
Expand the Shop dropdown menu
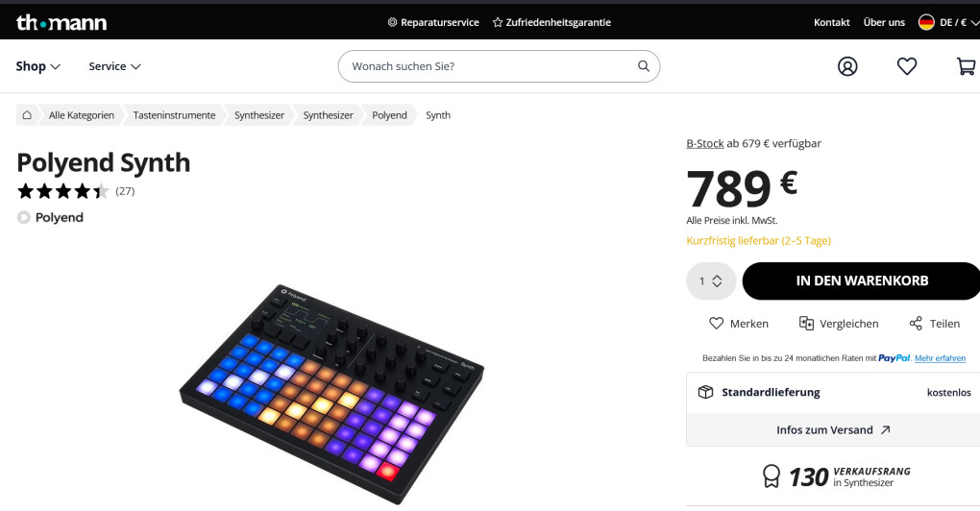coord(38,66)
